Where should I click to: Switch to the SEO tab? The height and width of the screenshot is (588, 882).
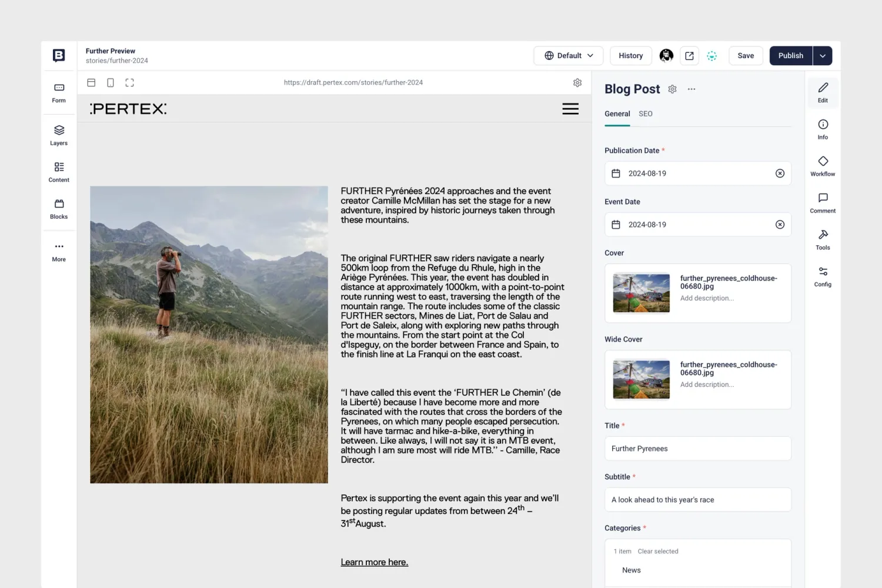point(645,114)
